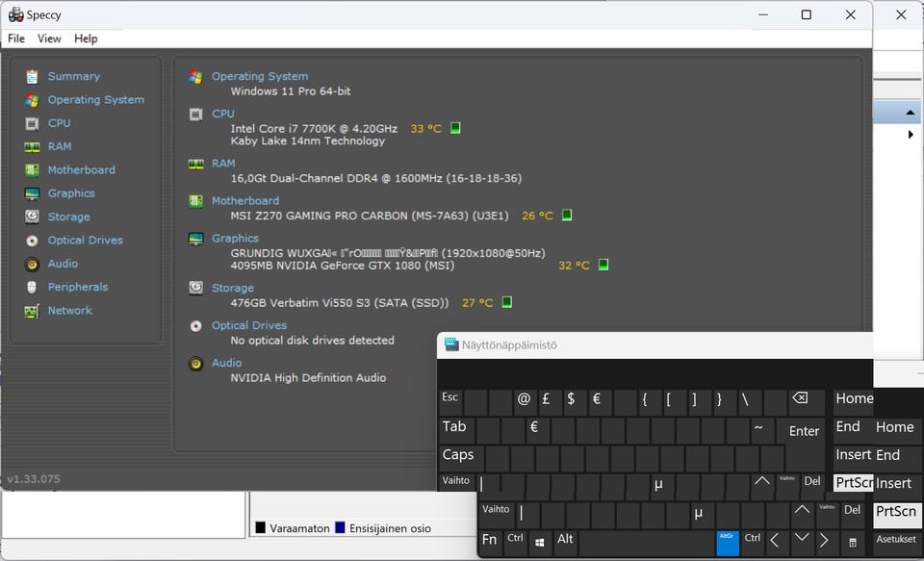
Task: Click the up scroll arrow in background window
Action: tap(911, 113)
